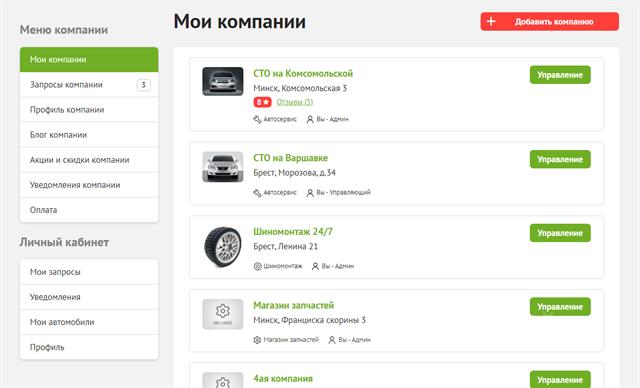Click the Вы - Управляющий user icon
Image resolution: width=640 pixels, height=388 pixels.
pos(310,193)
